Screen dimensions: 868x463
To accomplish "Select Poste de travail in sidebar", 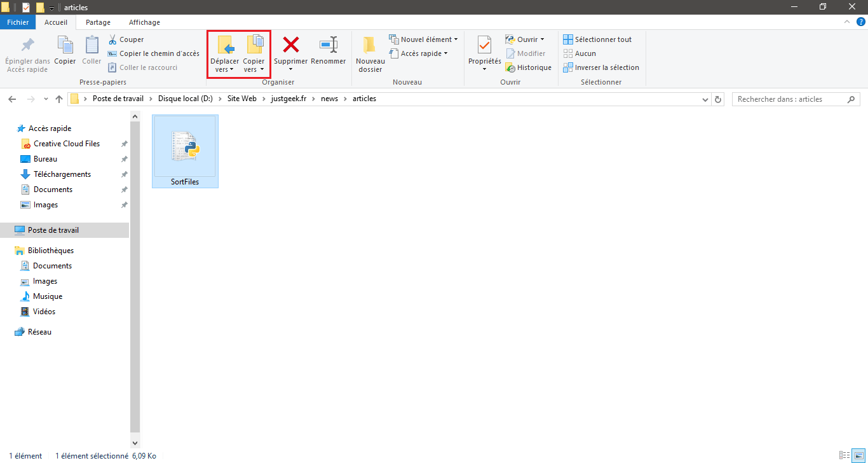I will [x=64, y=230].
